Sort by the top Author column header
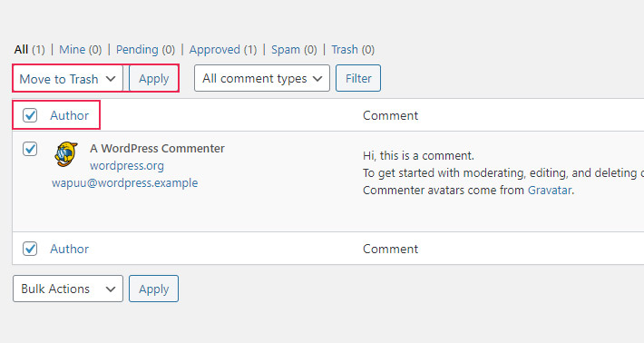644x343 pixels. pyautogui.click(x=70, y=115)
